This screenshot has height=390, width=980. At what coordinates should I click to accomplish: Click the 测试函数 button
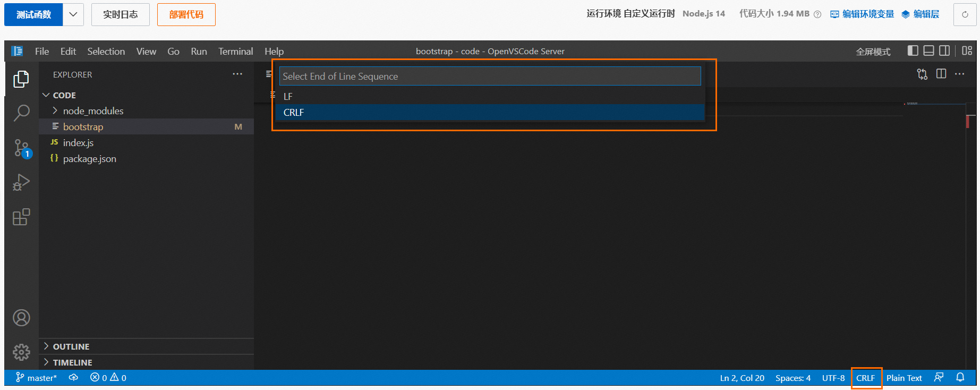33,14
